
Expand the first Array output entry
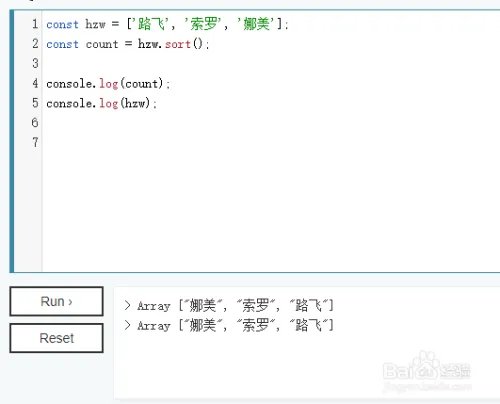[127, 305]
